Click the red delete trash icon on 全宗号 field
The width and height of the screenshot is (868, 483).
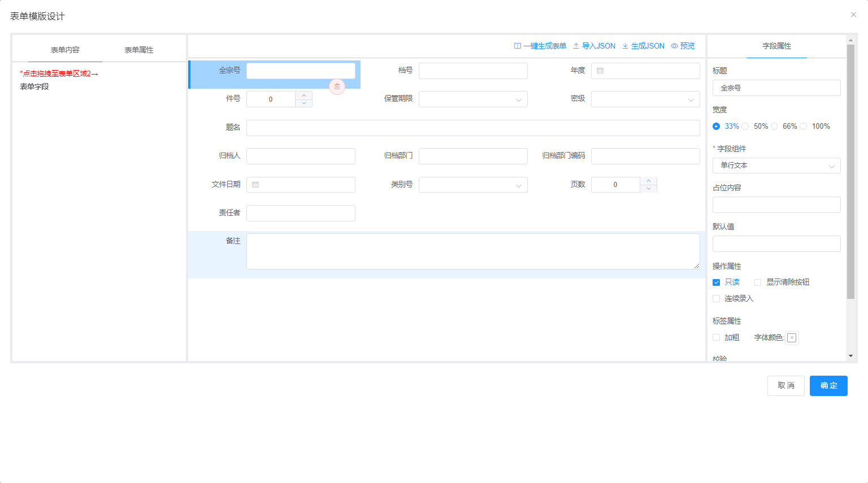[337, 86]
